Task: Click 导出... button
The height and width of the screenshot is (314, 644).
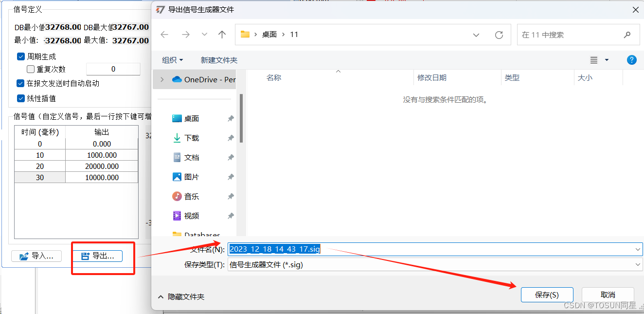Action: (97, 256)
